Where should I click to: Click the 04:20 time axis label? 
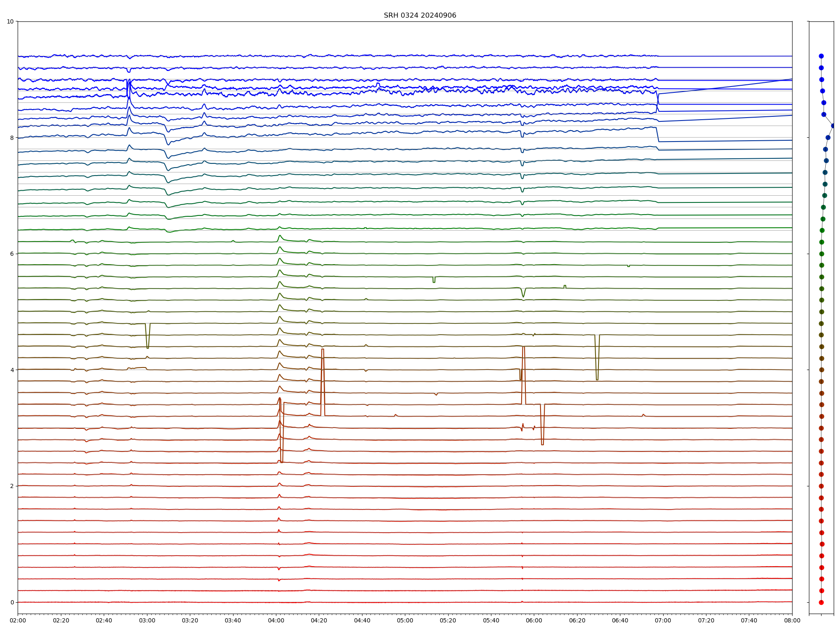(x=319, y=620)
